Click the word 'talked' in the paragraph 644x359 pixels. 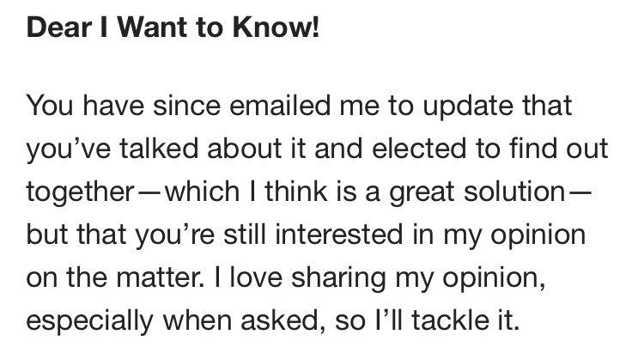160,149
